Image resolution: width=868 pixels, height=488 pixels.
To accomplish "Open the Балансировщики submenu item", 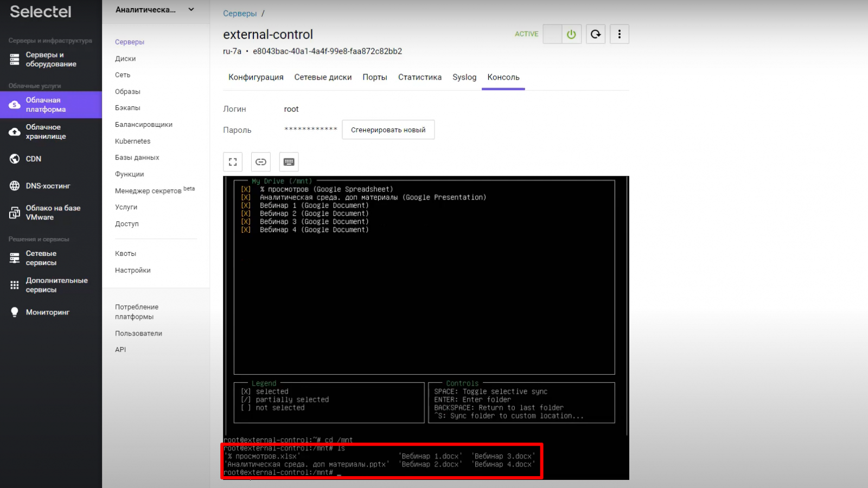I will (144, 125).
